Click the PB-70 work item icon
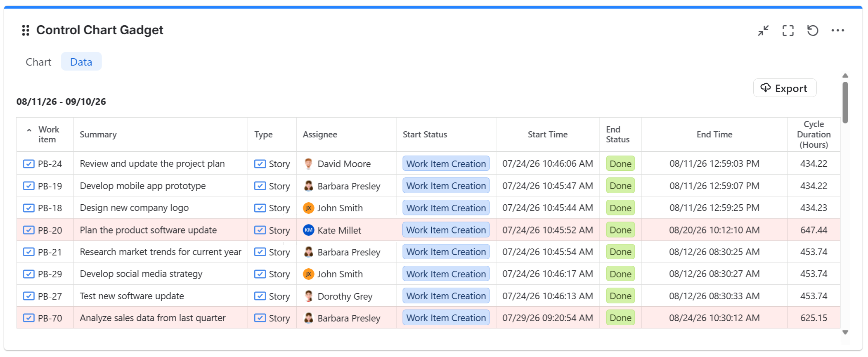868x357 pixels. (x=28, y=318)
